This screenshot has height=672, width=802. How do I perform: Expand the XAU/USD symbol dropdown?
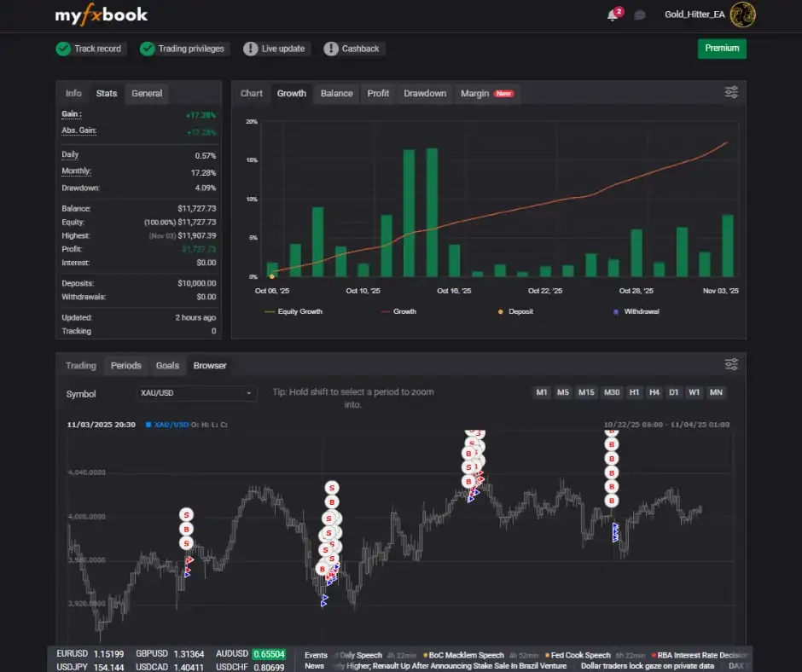[197, 393]
